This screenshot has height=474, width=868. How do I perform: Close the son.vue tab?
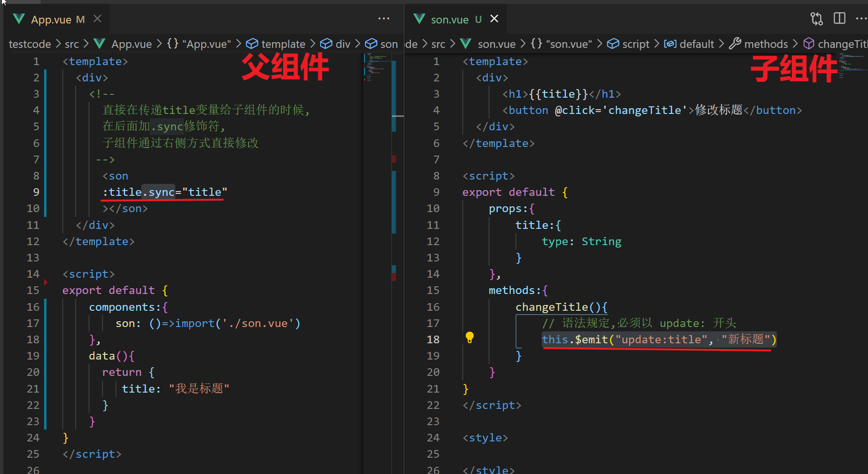tap(494, 19)
